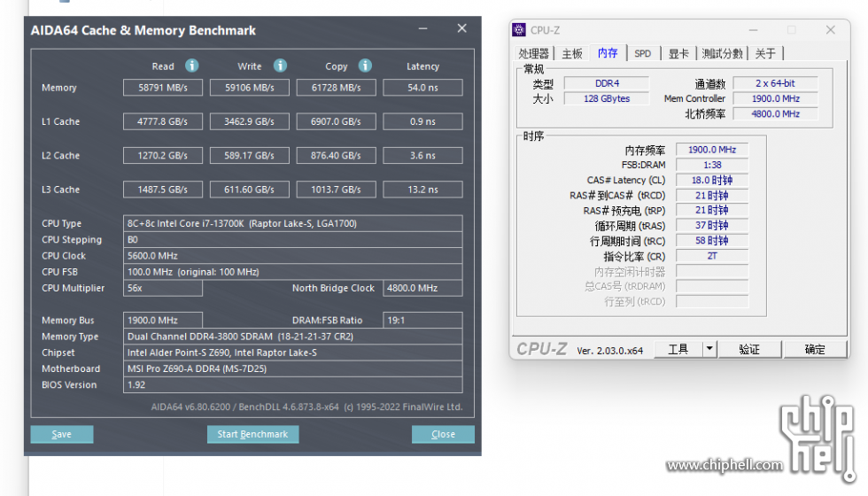
Task: Click the tRC 58 时钟 value in CPU-Z
Action: click(712, 241)
